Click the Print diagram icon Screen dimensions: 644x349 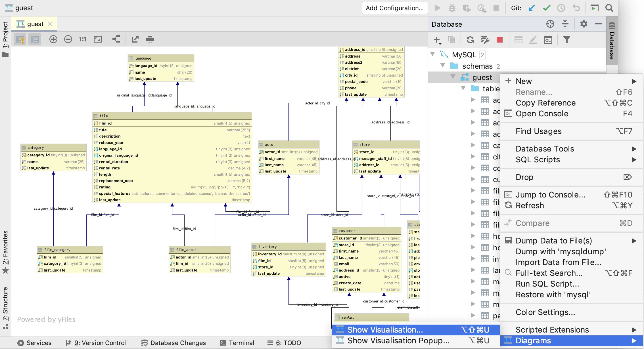(150, 39)
